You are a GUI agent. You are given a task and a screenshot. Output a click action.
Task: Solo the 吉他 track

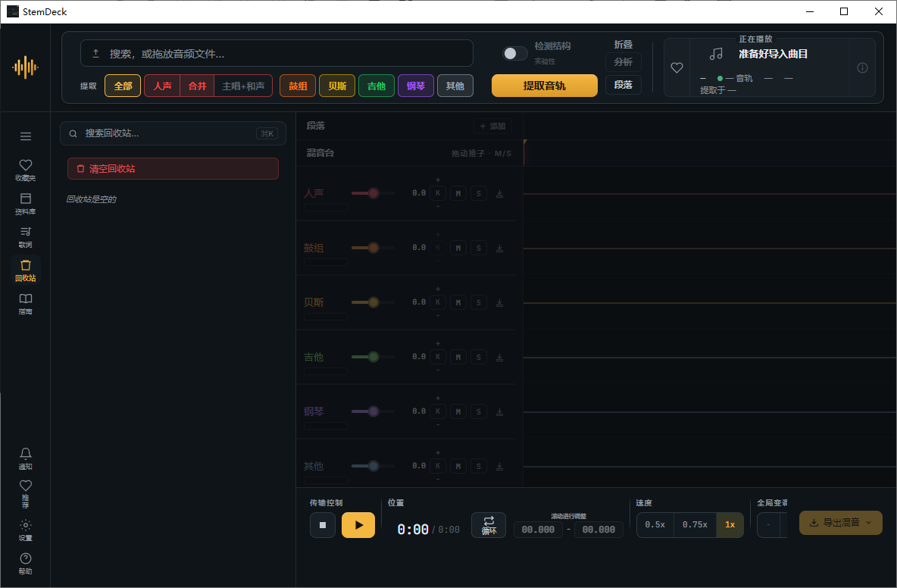479,358
